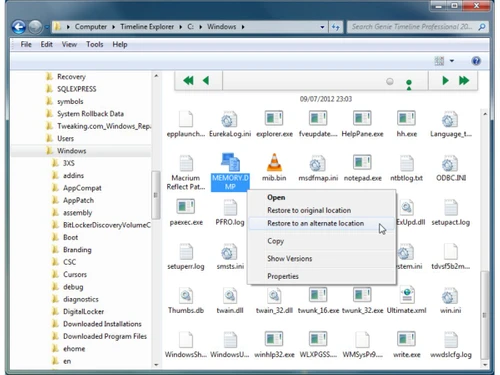Select the ODBC.INI file
Screen dimensions: 500x375
451,168
